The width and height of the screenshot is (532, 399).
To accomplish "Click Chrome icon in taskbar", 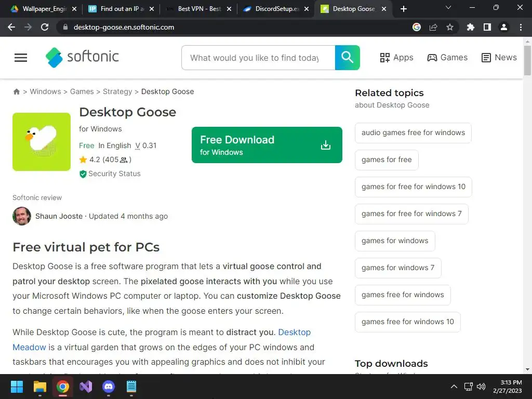I will (x=63, y=387).
